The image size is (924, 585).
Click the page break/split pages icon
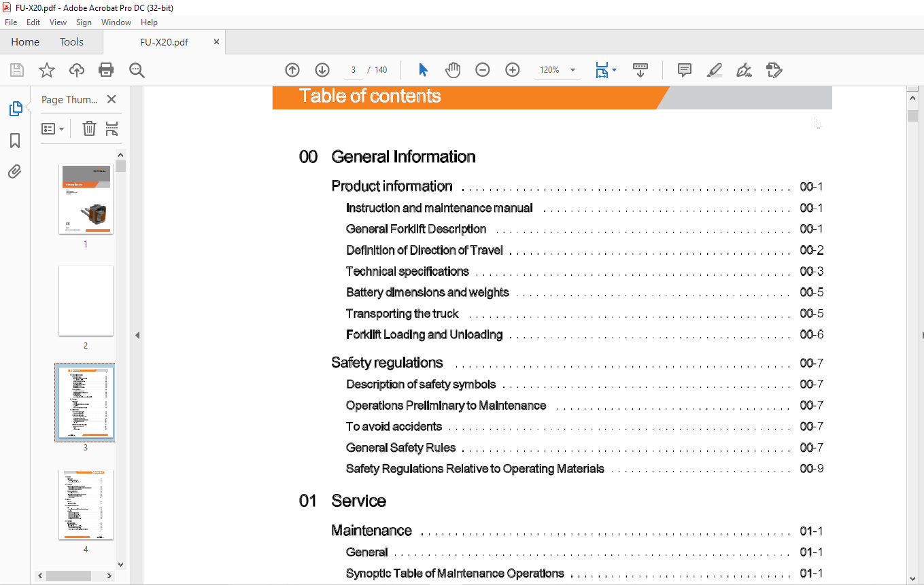[x=112, y=128]
